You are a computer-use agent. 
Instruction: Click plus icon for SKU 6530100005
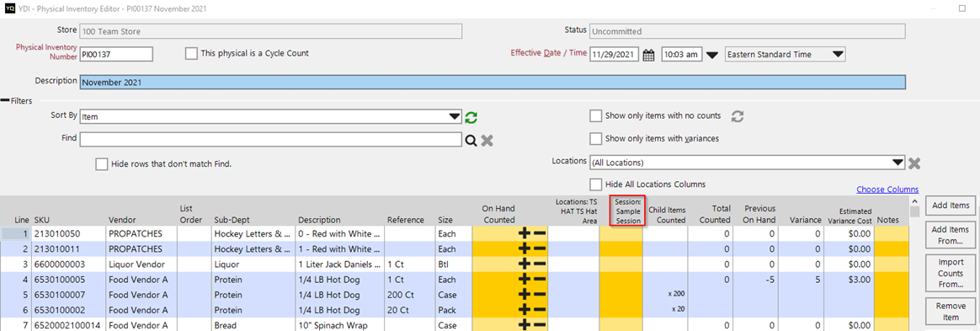point(525,279)
